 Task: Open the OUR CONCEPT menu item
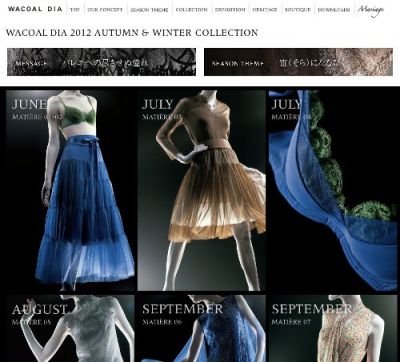(x=105, y=10)
